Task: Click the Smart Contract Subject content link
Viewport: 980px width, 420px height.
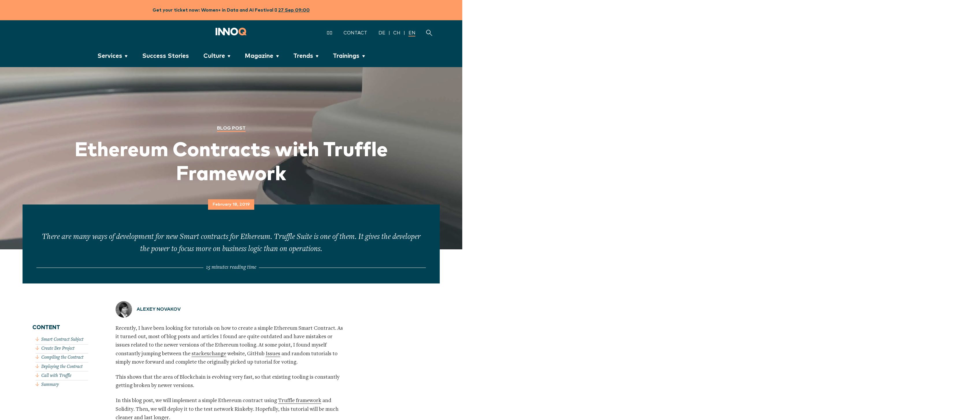Action: tap(62, 339)
